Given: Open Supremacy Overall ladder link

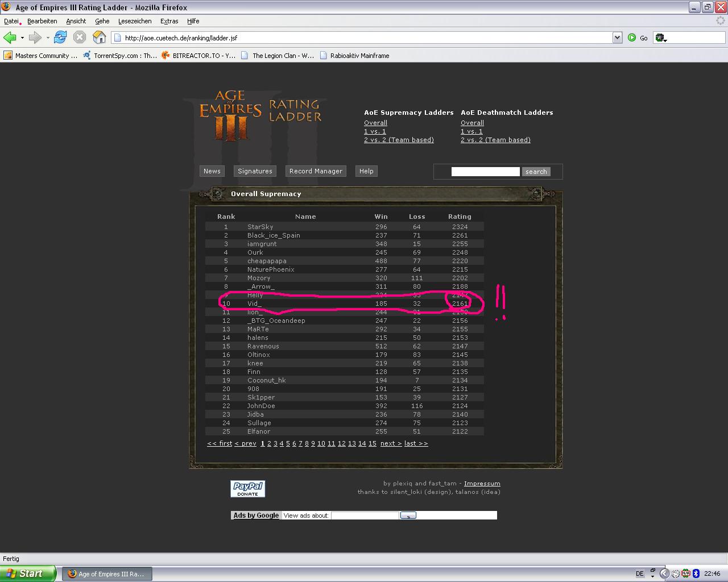Looking at the screenshot, I should click(375, 123).
